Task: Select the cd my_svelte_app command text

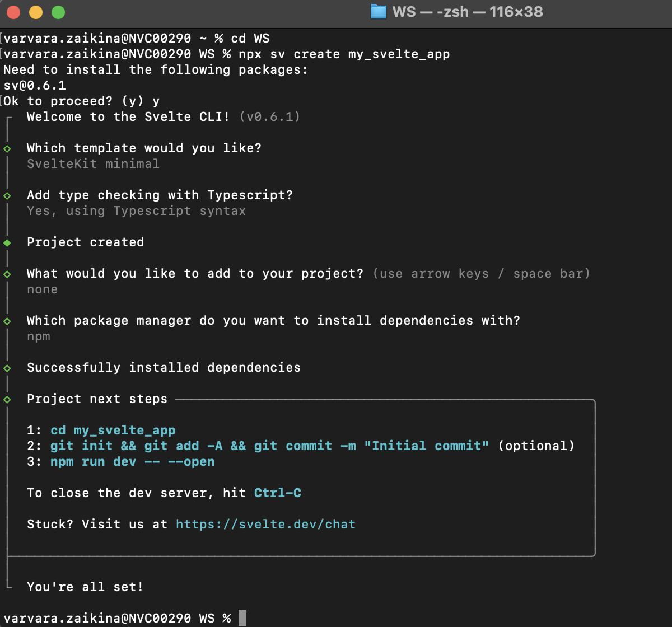Action: click(x=113, y=430)
